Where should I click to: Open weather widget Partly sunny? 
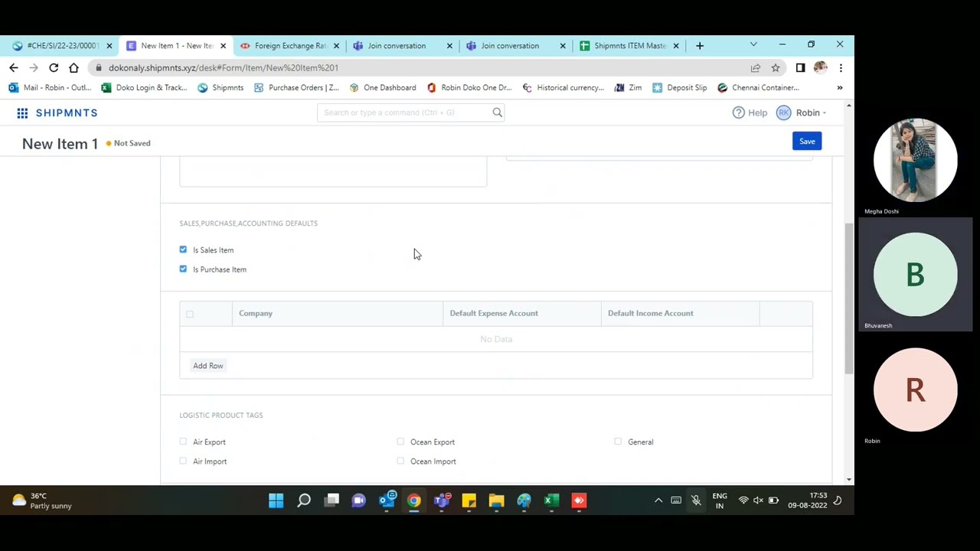point(42,500)
